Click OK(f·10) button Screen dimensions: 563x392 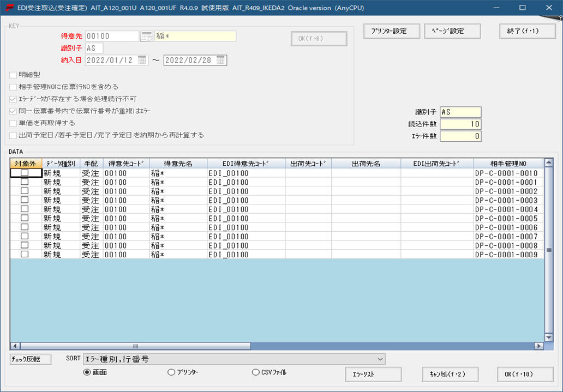pos(525,374)
